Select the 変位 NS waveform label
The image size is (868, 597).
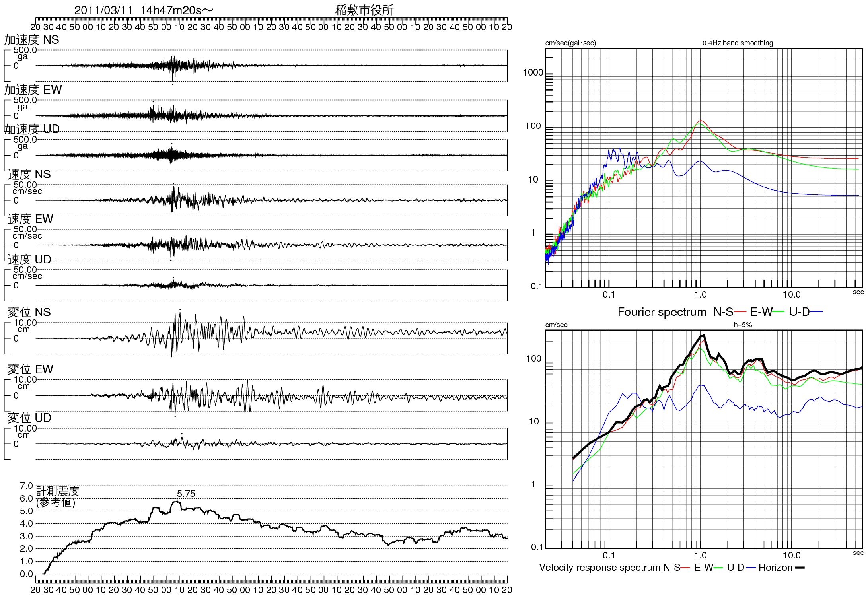click(29, 312)
